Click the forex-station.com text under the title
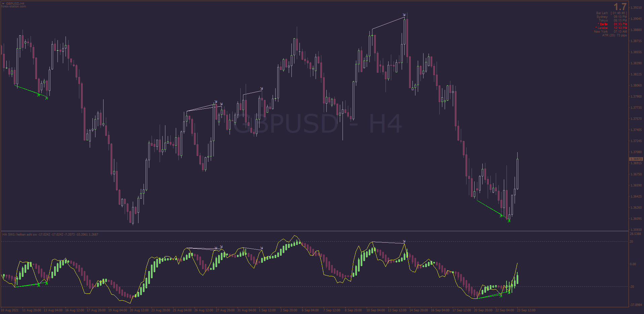The height and width of the screenshot is (314, 644). tap(13, 6)
